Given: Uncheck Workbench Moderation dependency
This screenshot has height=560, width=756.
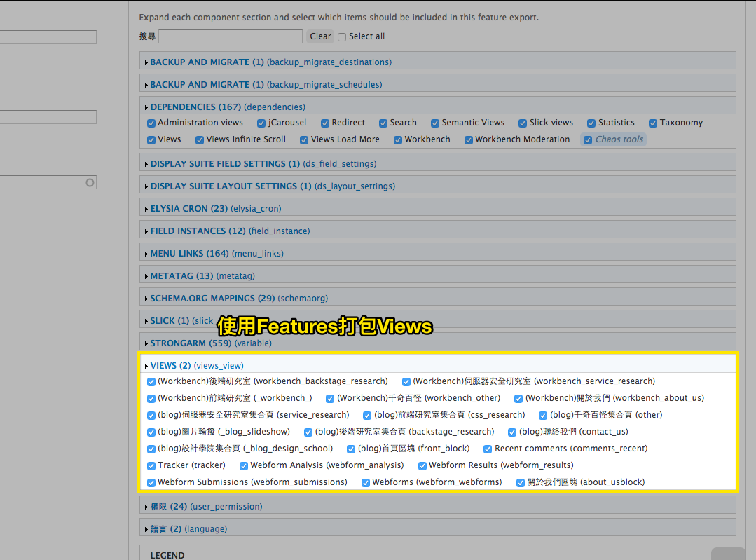Looking at the screenshot, I should 468,140.
